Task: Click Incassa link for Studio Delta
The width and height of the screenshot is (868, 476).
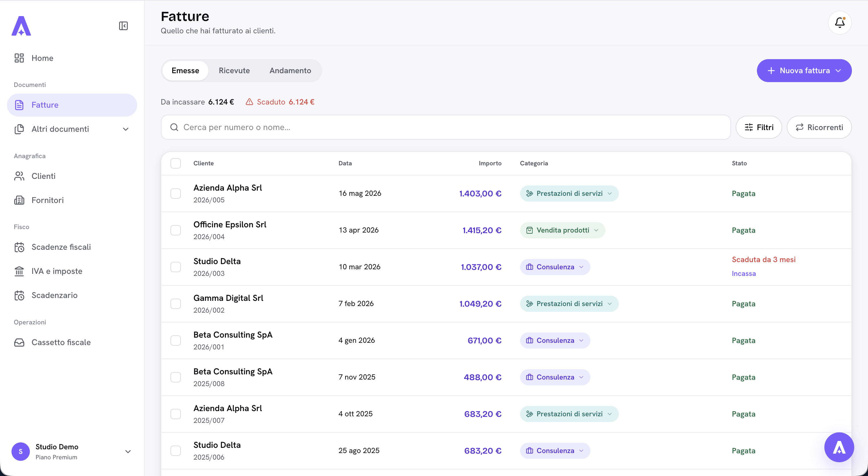Action: point(744,273)
